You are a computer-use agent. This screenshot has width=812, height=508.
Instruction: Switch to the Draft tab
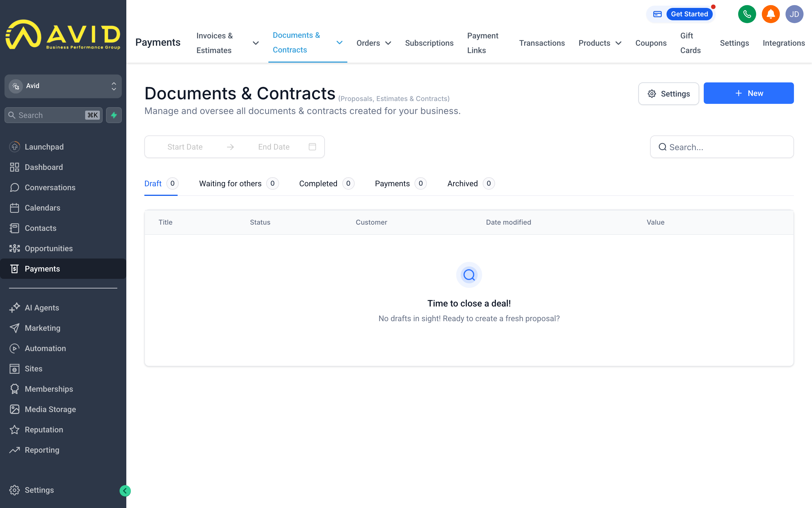coord(161,183)
